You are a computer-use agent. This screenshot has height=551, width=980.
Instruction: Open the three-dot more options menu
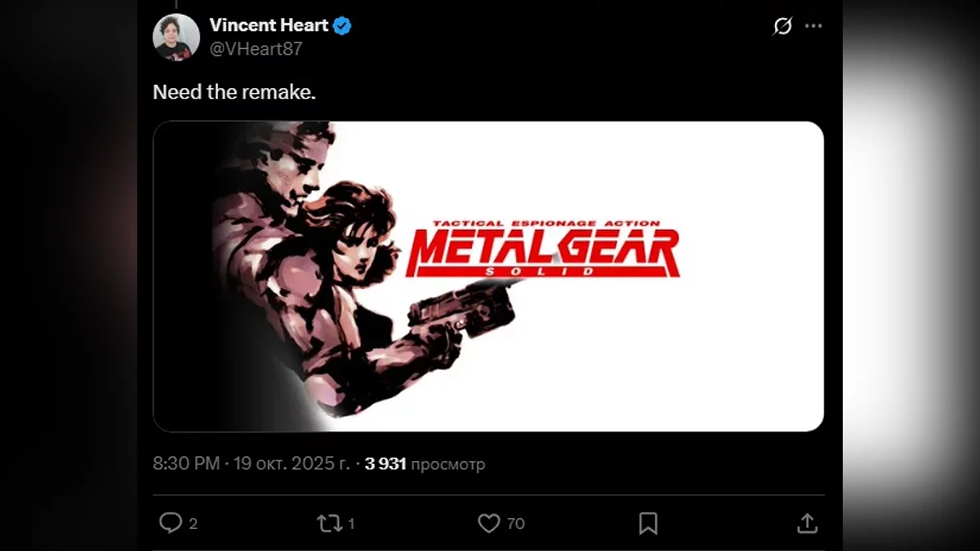813,26
